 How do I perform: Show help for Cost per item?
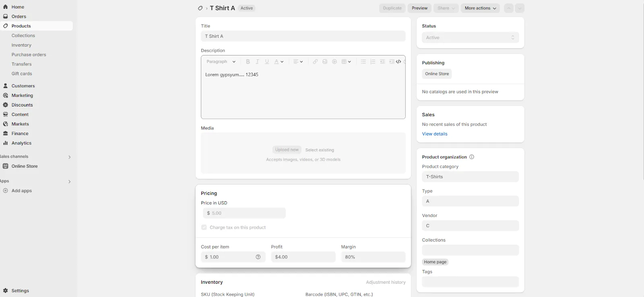258,257
